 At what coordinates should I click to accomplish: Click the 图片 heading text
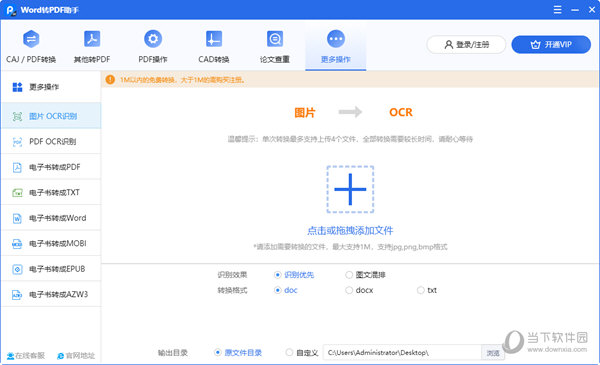point(305,112)
